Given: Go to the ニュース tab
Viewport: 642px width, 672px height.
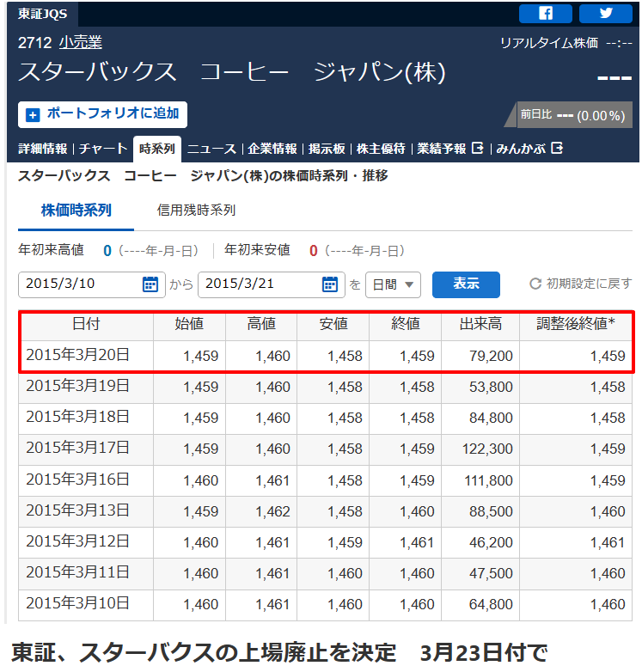Looking at the screenshot, I should point(211,149).
